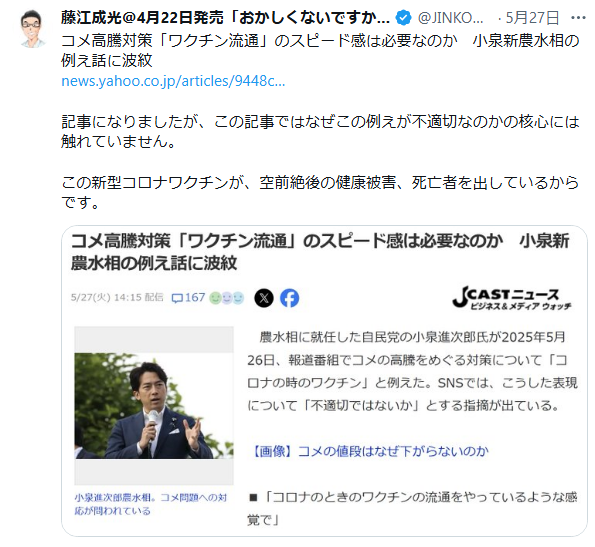
Task: Open the @JINKO handle link
Action: [x=450, y=18]
